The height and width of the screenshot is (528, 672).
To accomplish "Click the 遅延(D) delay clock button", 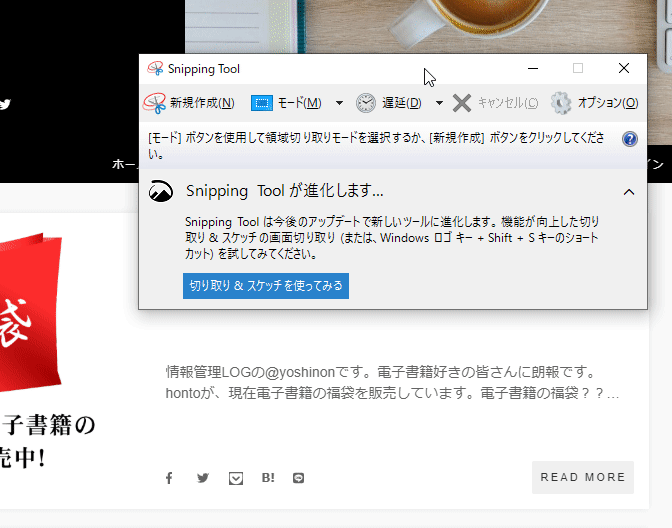I will pyautogui.click(x=389, y=103).
